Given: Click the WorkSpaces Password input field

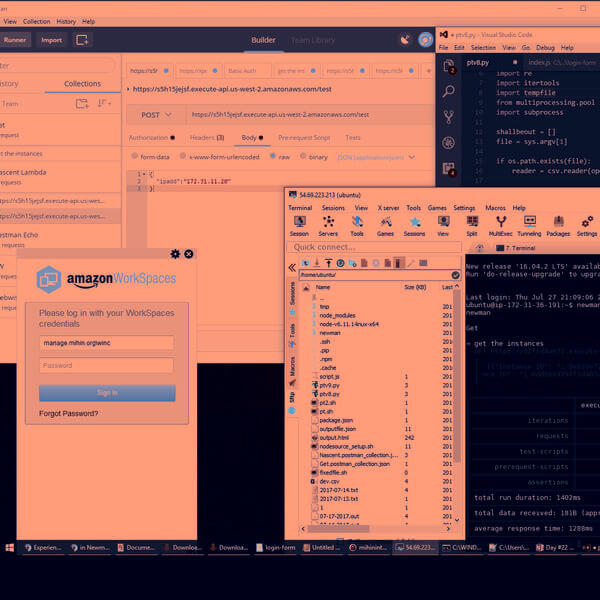Looking at the screenshot, I should [x=107, y=365].
